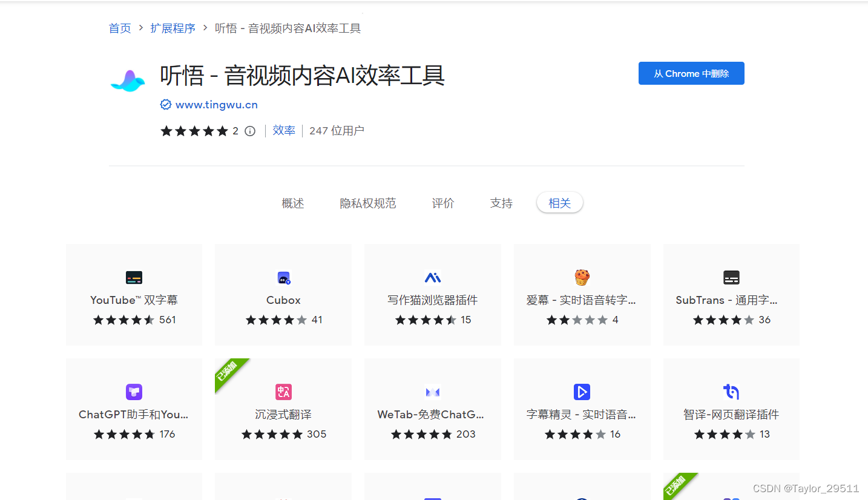Image resolution: width=868 pixels, height=500 pixels.
Task: Click the WeTab extension icon
Action: pos(433,392)
